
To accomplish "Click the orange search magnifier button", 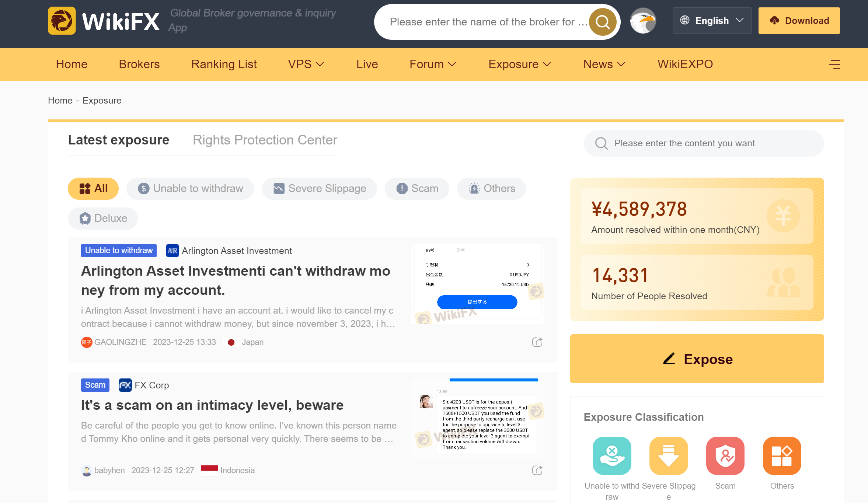I will [x=603, y=22].
